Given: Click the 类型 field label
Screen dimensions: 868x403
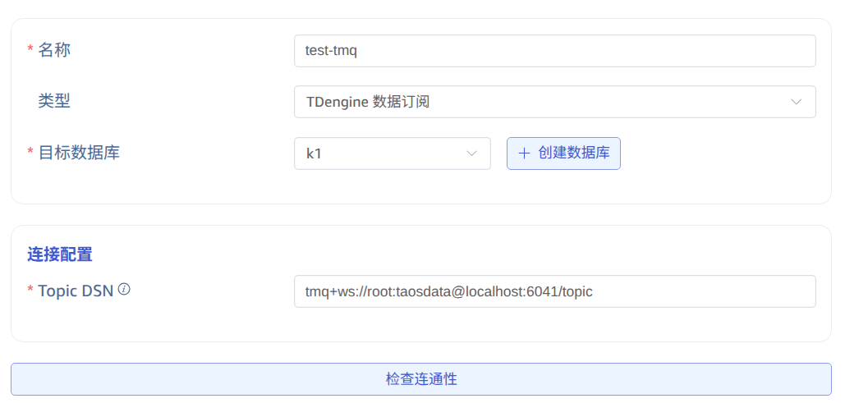Looking at the screenshot, I should pos(54,101).
